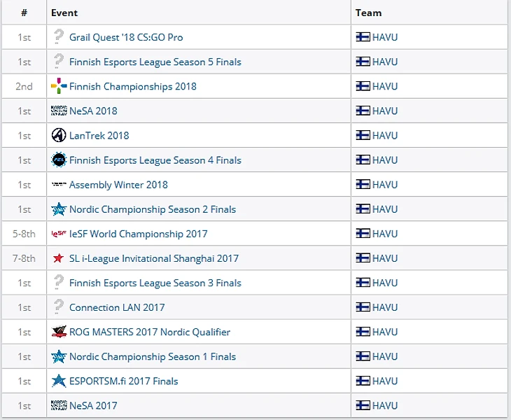Click the Finnish flag beside HAVU in Grail Quest row
Viewport: 511px width, 420px height.
363,37
